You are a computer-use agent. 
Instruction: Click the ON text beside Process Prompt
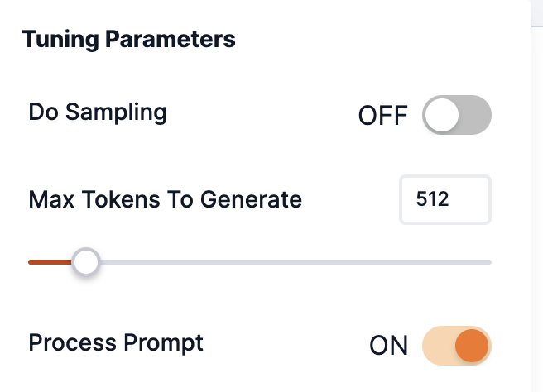click(388, 346)
